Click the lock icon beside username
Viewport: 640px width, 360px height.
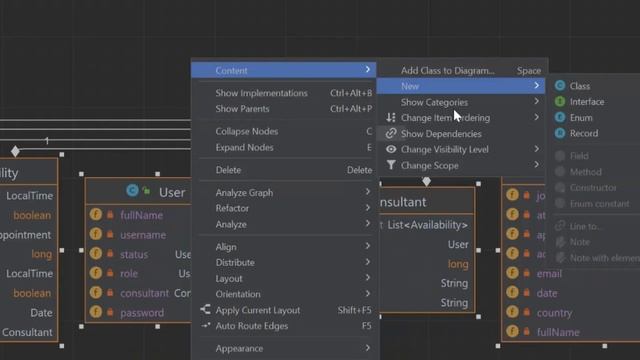110,234
